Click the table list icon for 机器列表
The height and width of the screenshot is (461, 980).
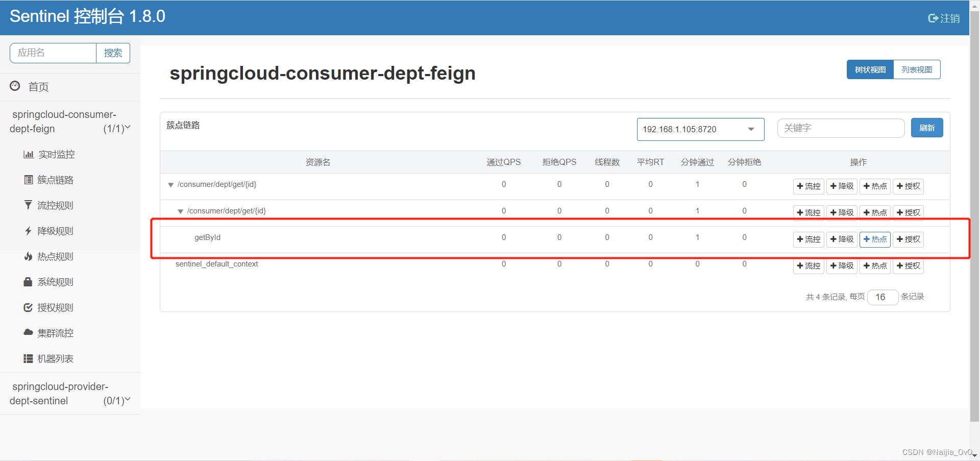pyautogui.click(x=28, y=358)
